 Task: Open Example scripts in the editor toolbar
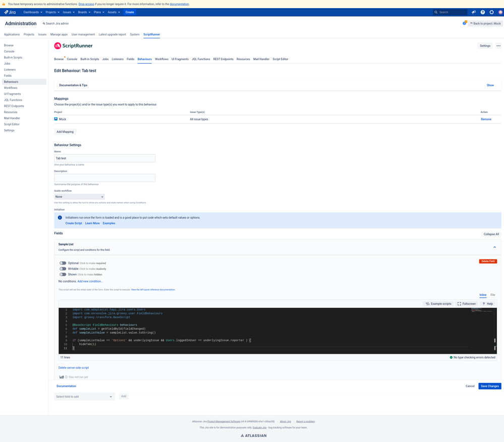[438, 303]
